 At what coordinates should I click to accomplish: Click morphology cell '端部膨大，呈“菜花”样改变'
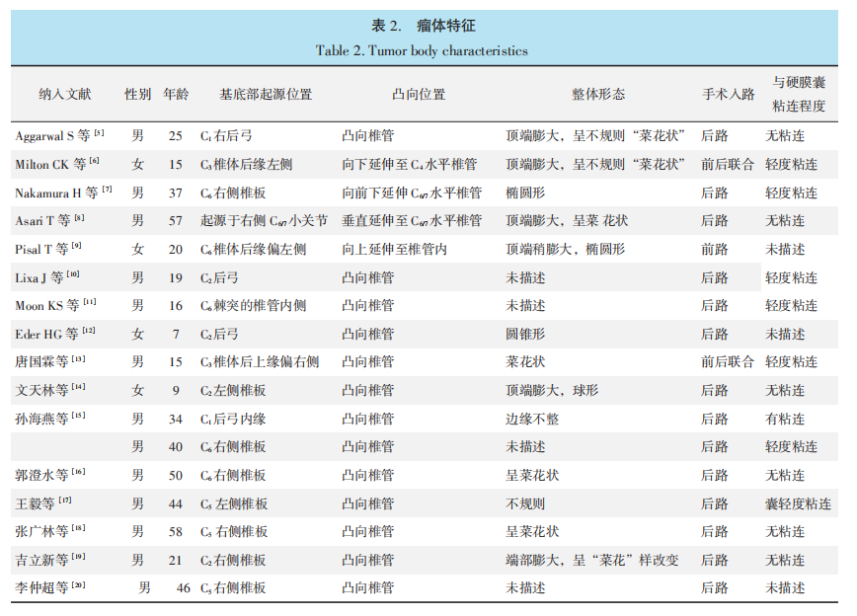[592, 559]
